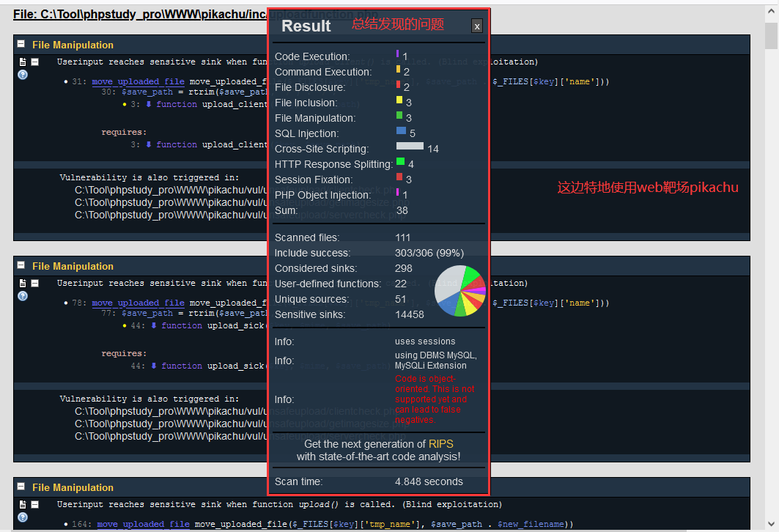779x532 pixels.
Task: Select Command Execution category in Result
Action: coord(323,72)
